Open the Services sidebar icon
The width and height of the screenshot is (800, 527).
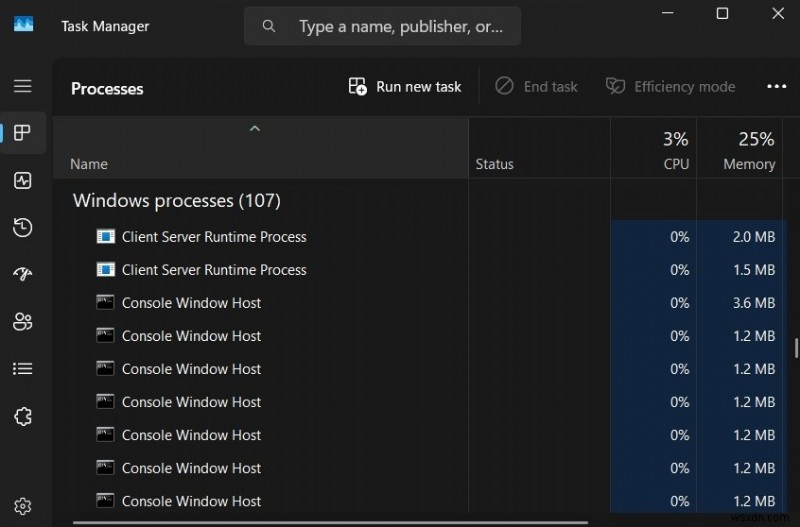22,416
